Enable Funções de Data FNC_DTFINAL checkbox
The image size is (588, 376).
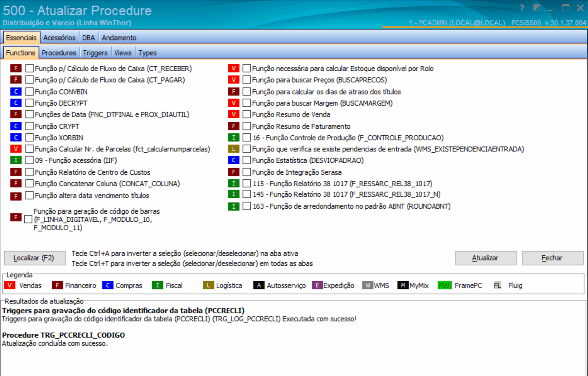pyautogui.click(x=29, y=114)
